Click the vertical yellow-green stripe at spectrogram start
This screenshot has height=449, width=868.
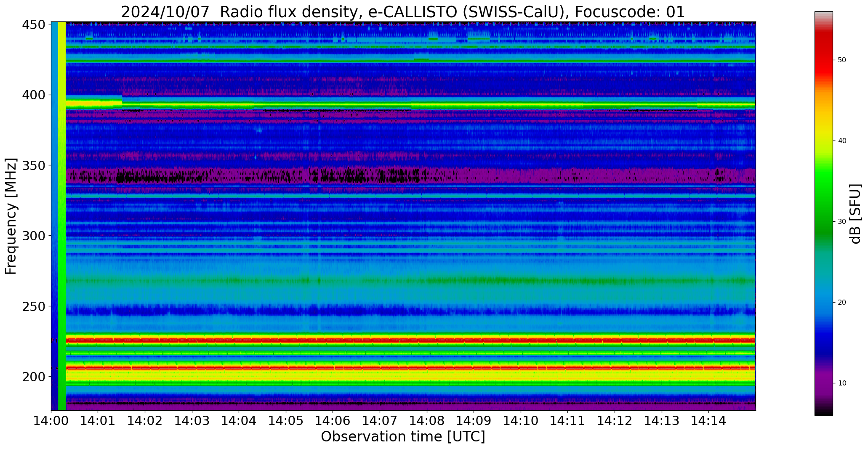click(62, 216)
